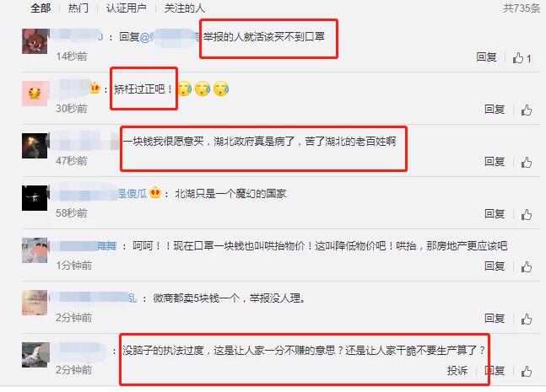Like the 湖北政府 comment from 47秒前

coord(526,162)
